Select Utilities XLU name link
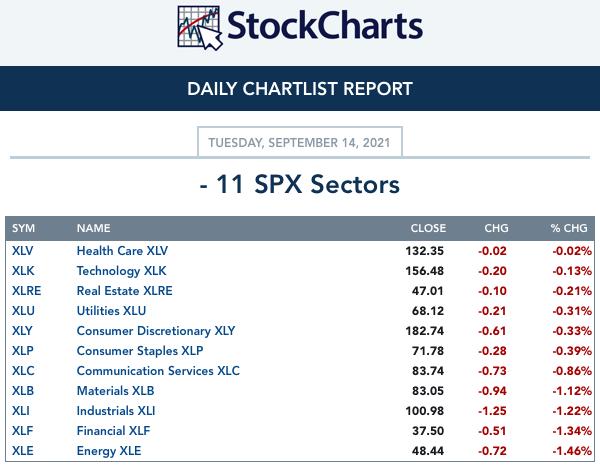 click(x=111, y=311)
